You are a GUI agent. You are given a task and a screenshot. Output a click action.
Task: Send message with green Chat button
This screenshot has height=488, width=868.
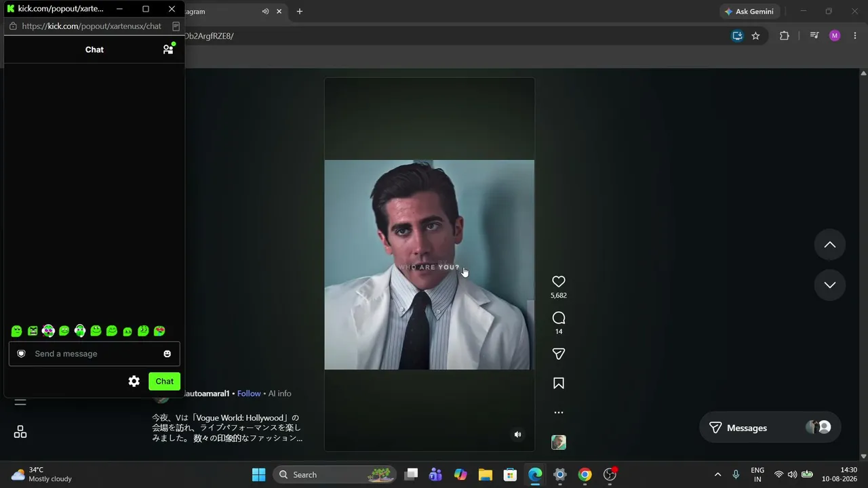tap(165, 381)
